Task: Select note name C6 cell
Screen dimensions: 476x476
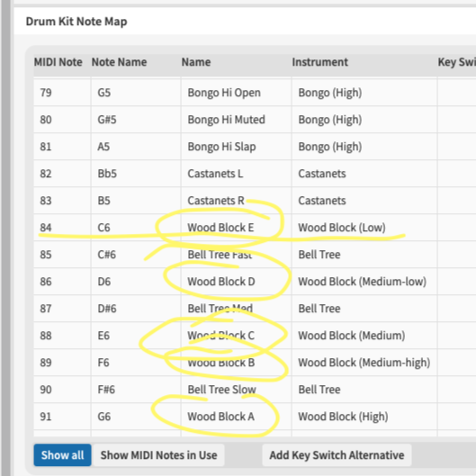Action: (x=136, y=228)
